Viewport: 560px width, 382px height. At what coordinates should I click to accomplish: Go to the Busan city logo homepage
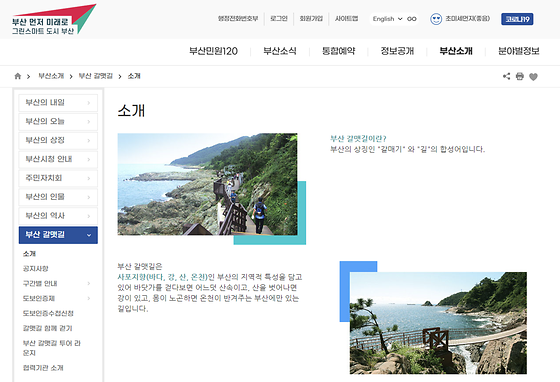click(54, 19)
